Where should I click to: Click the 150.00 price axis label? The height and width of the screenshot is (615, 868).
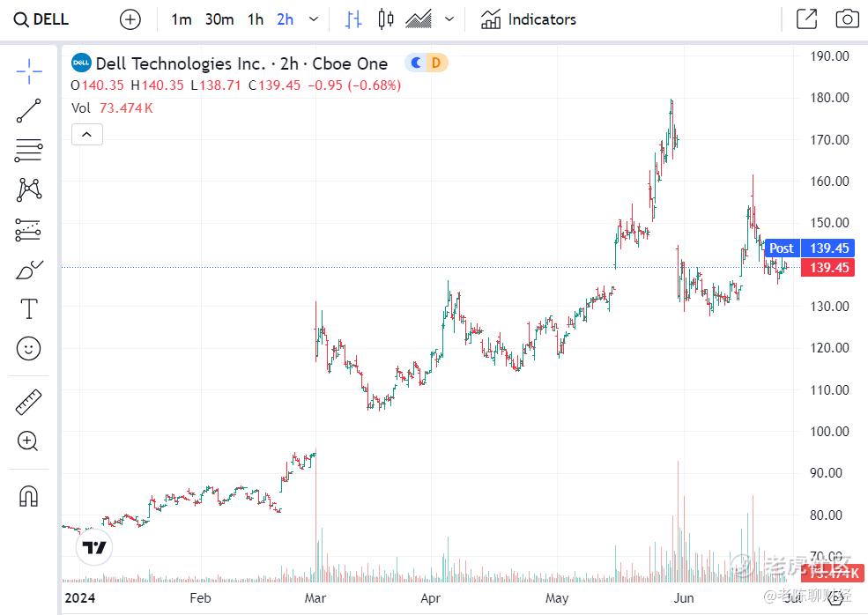click(829, 223)
